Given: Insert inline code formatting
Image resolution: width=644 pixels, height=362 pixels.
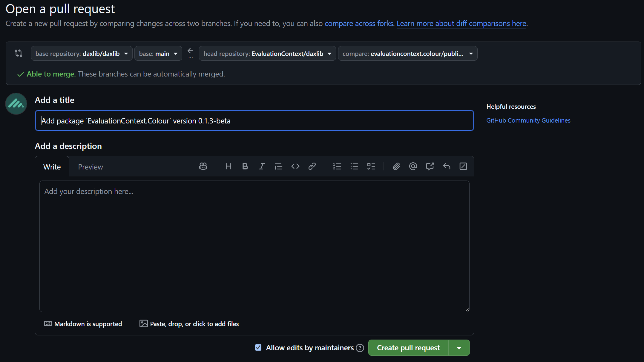Looking at the screenshot, I should click(x=295, y=166).
